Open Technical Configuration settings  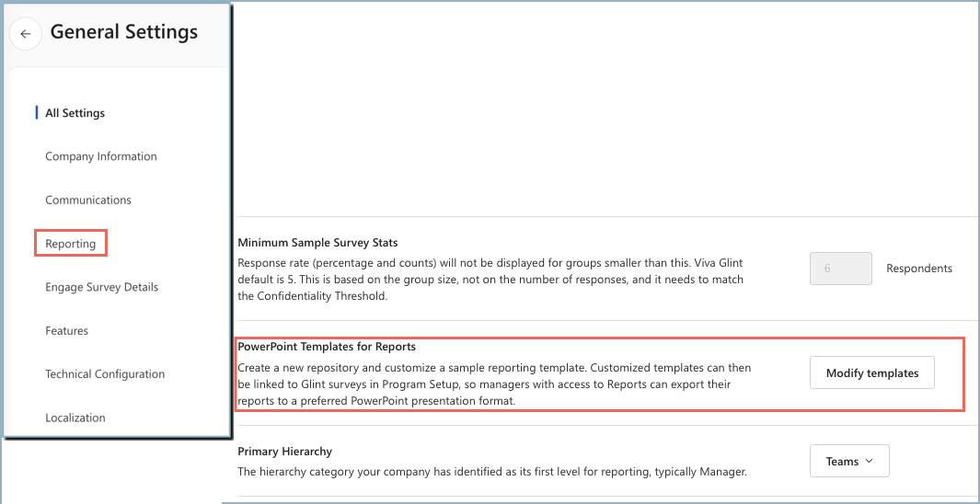tap(105, 374)
